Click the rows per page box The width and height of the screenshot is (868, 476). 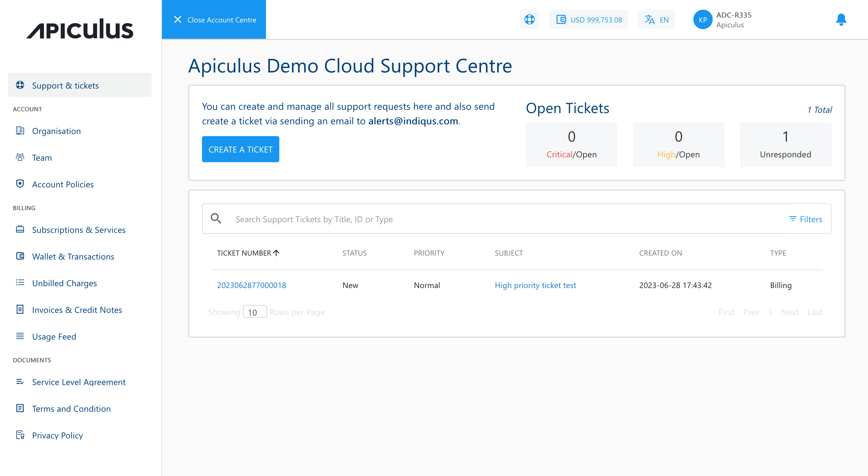tap(255, 312)
